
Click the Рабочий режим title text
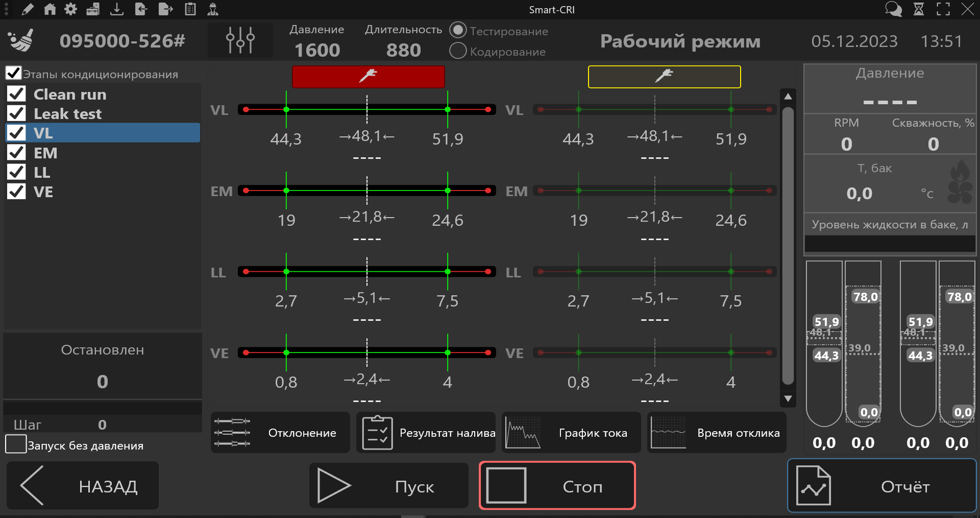tap(680, 41)
